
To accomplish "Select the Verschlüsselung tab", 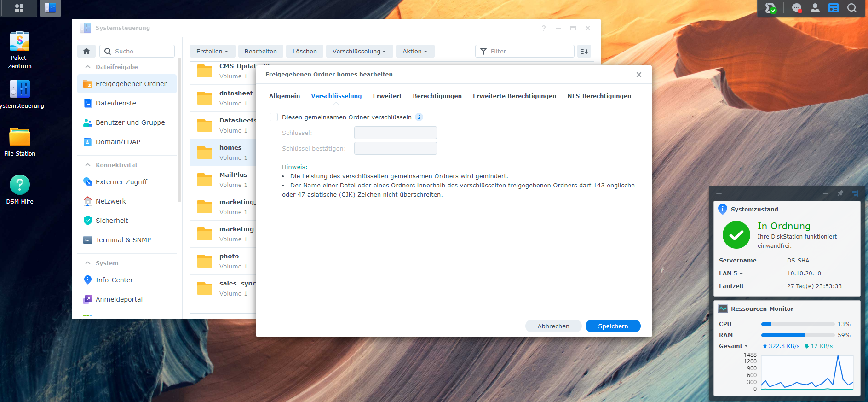I will pyautogui.click(x=336, y=96).
